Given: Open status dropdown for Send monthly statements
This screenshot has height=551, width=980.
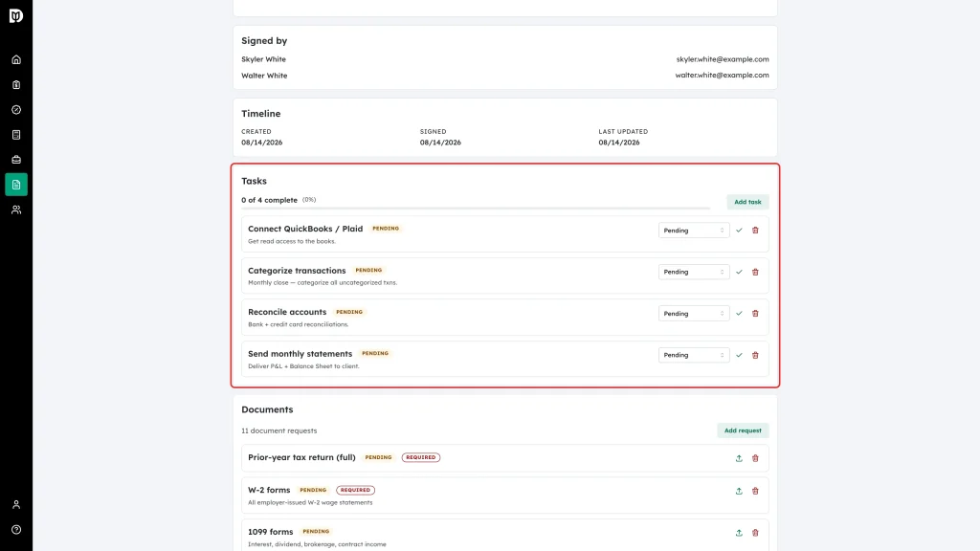Looking at the screenshot, I should coord(694,356).
